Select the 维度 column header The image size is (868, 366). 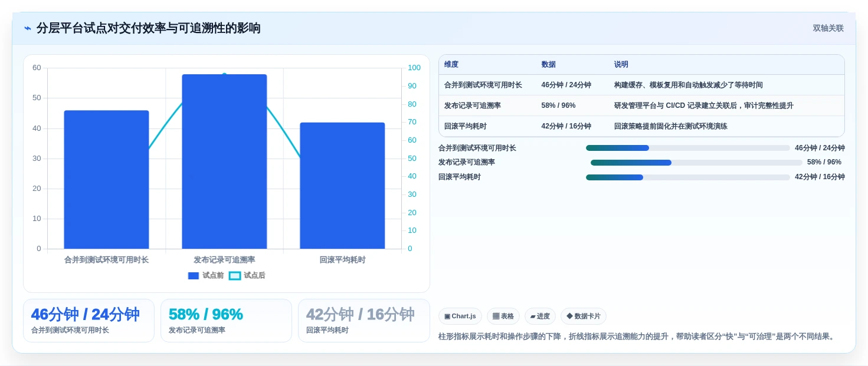451,64
